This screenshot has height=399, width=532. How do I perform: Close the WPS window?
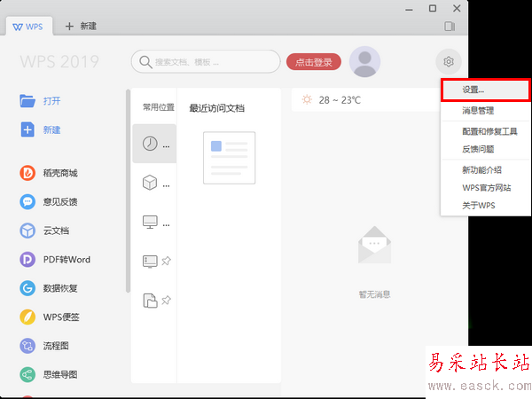(457, 9)
